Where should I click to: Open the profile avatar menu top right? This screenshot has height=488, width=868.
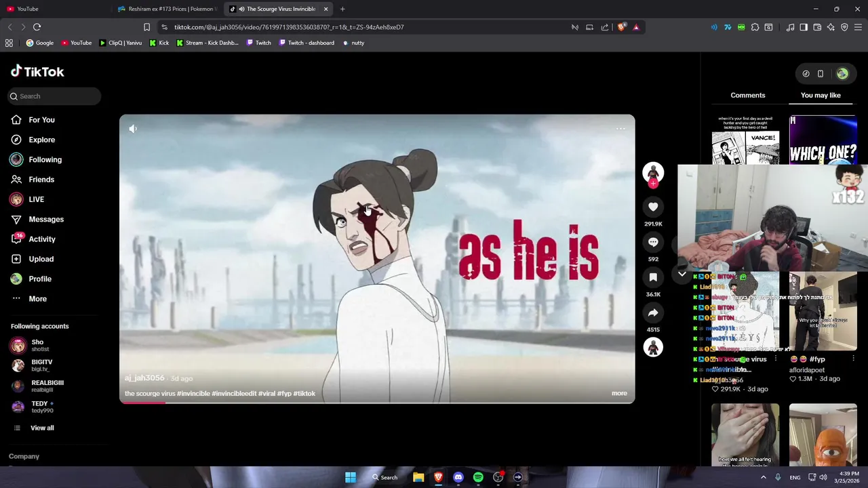(x=842, y=74)
